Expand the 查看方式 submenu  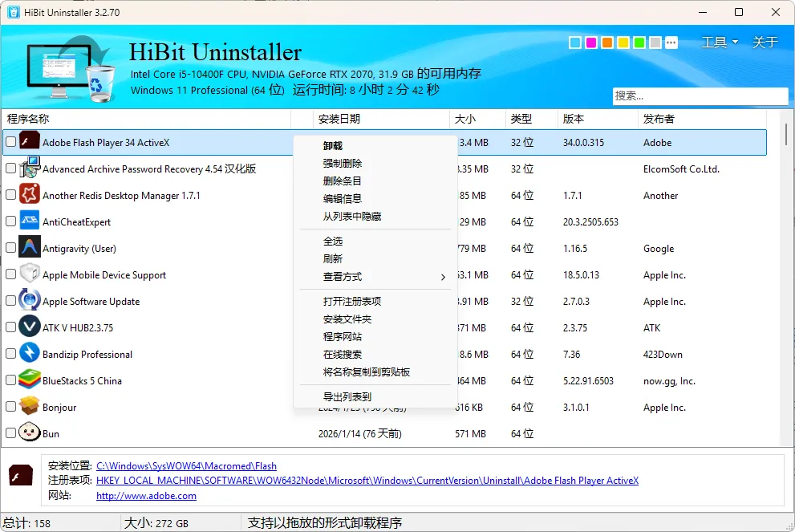coord(375,277)
